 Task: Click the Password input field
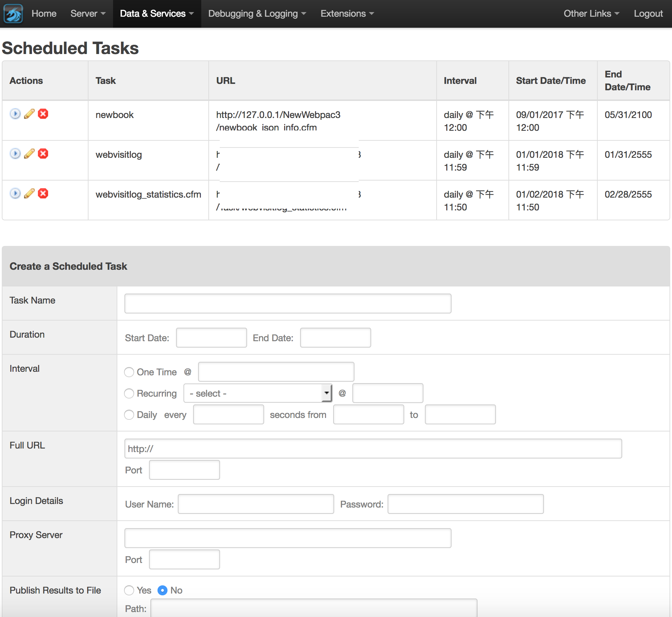[465, 504]
